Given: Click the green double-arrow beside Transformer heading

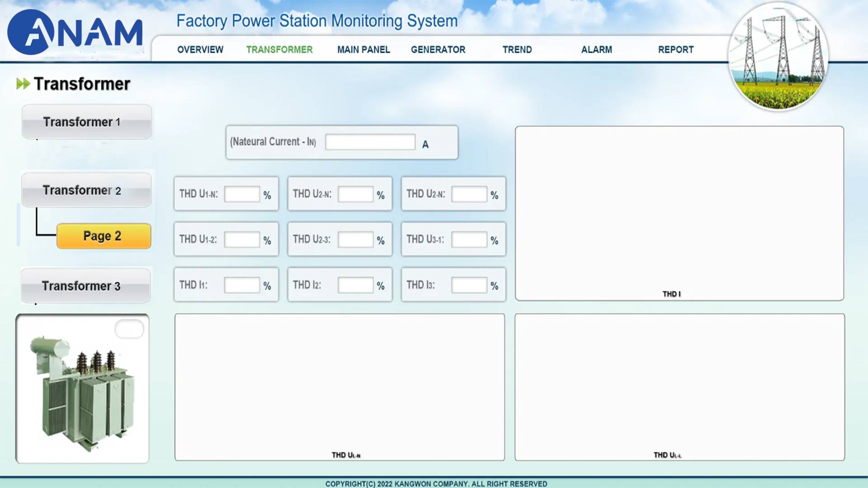Looking at the screenshot, I should click(23, 84).
